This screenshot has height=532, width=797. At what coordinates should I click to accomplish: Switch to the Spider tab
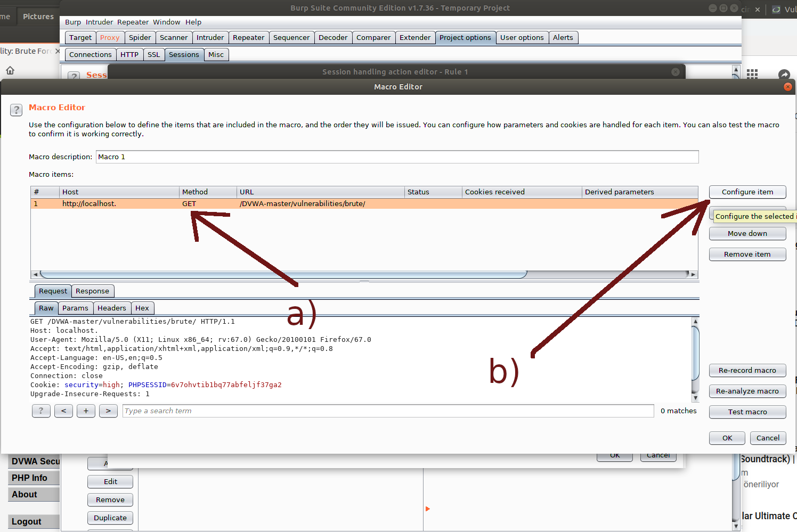pyautogui.click(x=140, y=37)
